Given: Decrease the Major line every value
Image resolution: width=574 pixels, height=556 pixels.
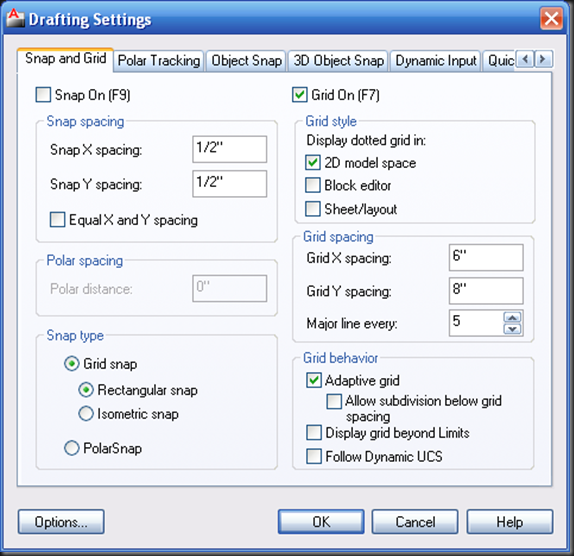Looking at the screenshot, I should pos(512,329).
